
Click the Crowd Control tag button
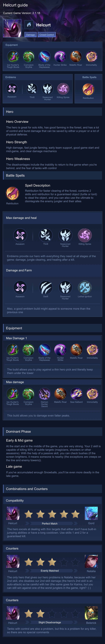tap(46, 35)
